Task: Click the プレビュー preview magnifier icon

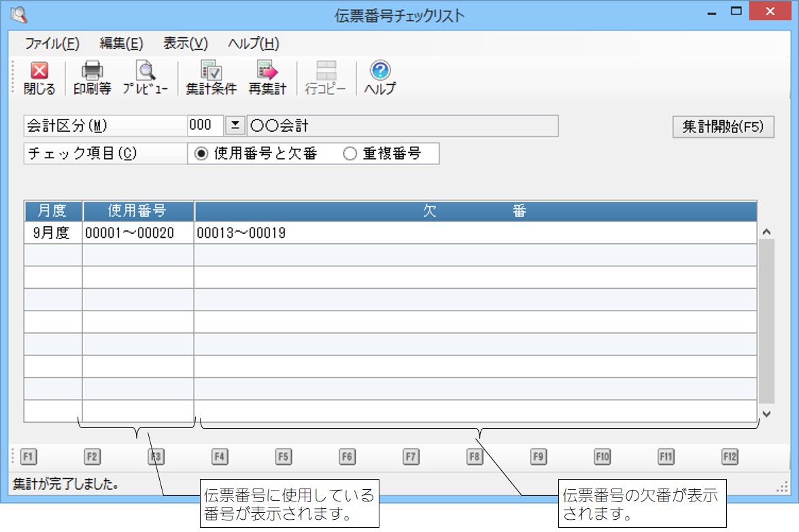Action: tap(145, 71)
